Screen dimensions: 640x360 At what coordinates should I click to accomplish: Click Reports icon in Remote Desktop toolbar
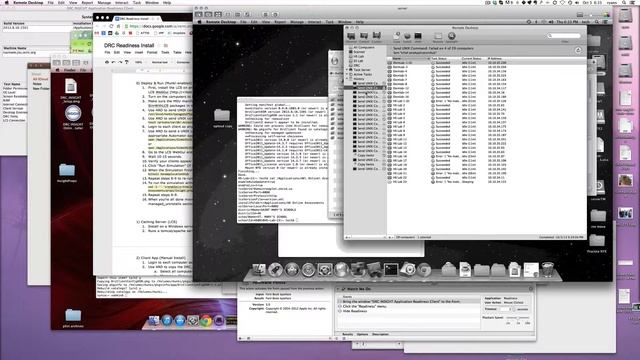coord(438,37)
